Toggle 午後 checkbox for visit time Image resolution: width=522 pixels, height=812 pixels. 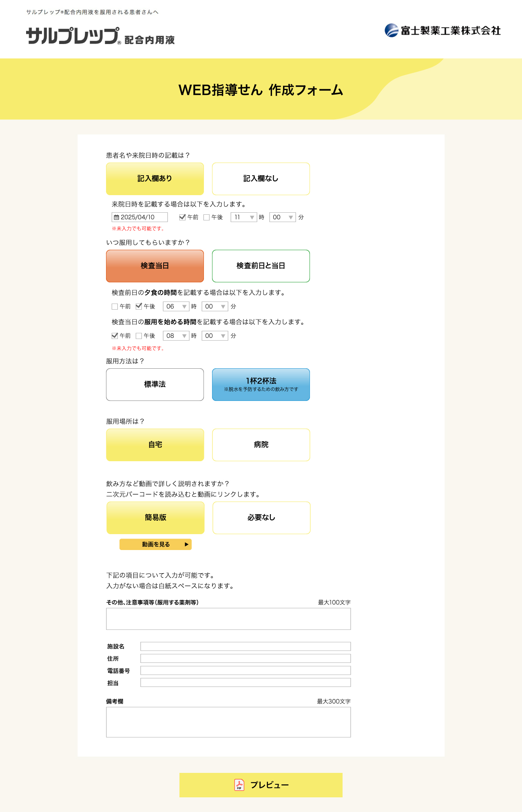[206, 217]
